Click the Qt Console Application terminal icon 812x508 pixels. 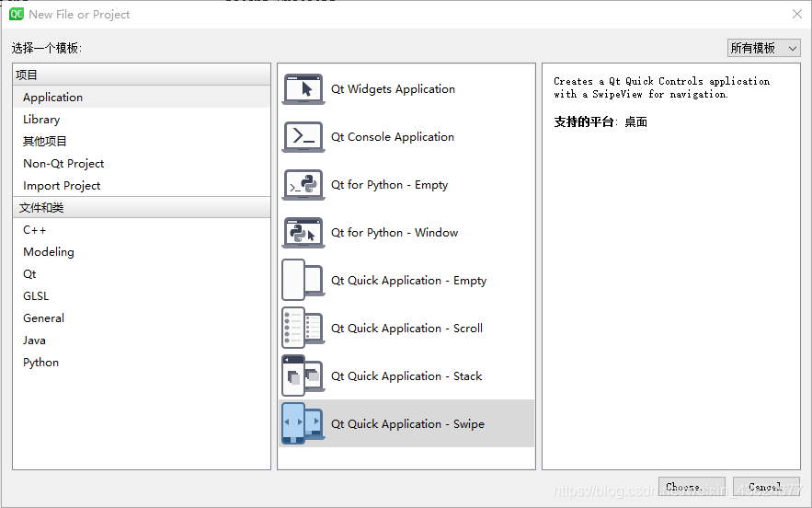(303, 137)
